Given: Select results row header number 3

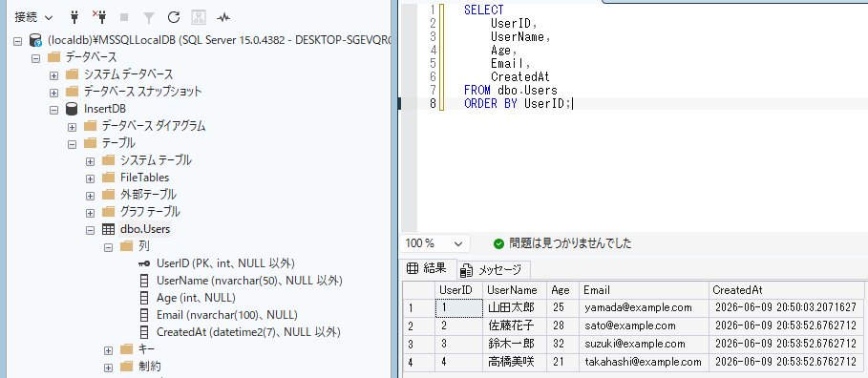Looking at the screenshot, I should click(x=418, y=345).
